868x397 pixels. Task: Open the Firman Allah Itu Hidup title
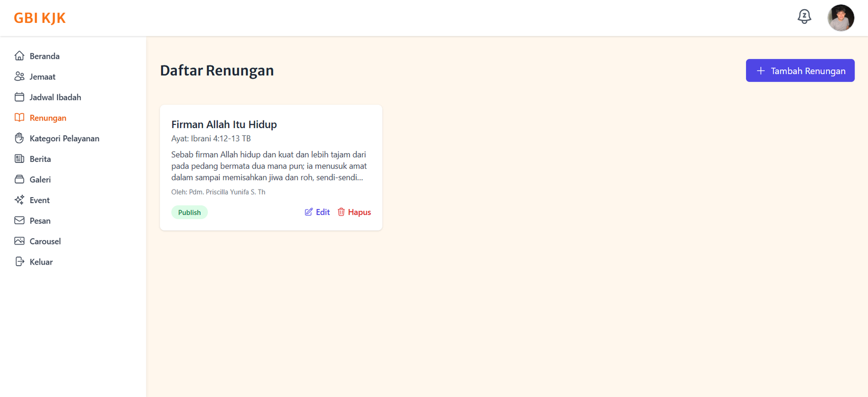[x=224, y=124]
